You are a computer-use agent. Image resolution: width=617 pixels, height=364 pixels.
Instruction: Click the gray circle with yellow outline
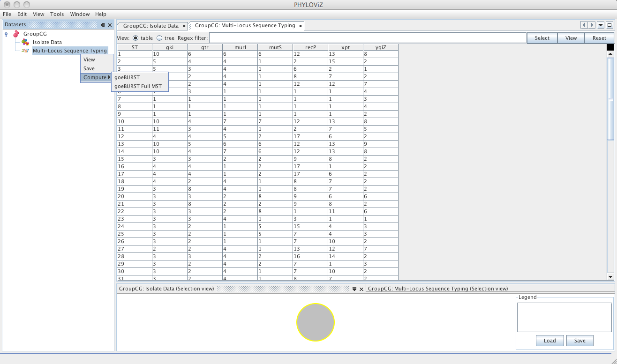[x=316, y=322]
